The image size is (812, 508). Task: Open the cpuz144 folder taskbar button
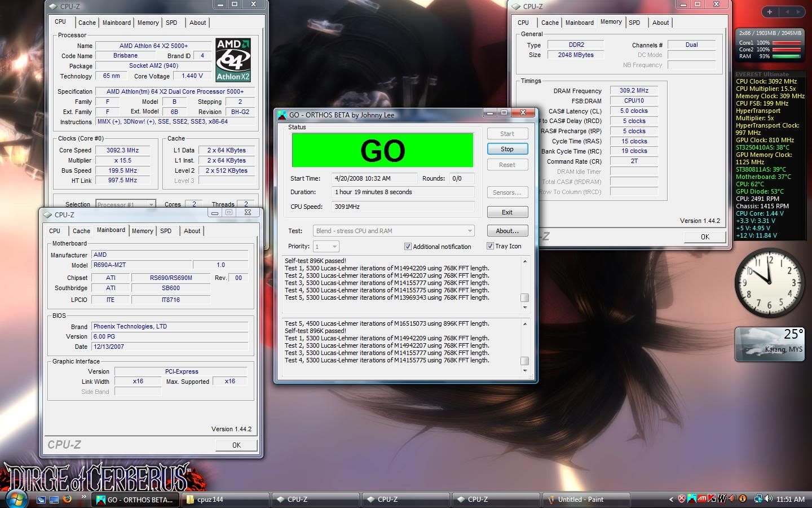tap(226, 500)
